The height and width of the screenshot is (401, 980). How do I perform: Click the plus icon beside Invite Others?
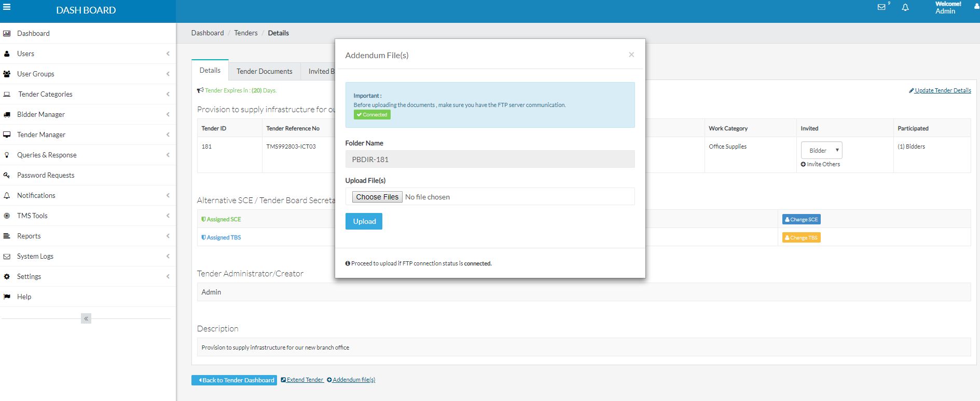coord(803,164)
